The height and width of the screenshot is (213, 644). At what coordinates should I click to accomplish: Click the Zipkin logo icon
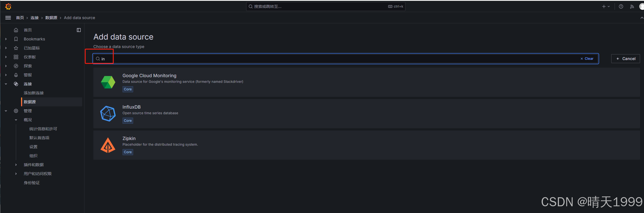[108, 145]
